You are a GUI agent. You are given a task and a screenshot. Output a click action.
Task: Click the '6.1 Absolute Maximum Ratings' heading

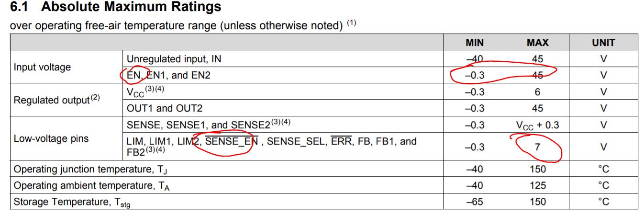115,7
